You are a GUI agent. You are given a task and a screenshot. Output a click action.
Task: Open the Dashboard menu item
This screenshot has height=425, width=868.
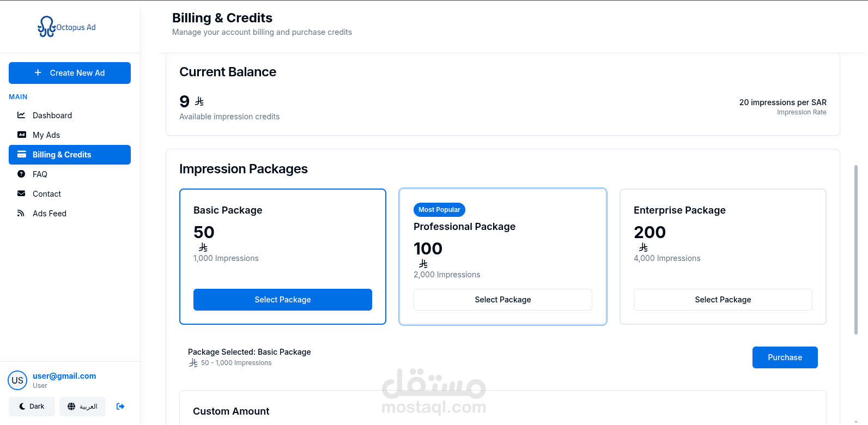click(x=52, y=116)
